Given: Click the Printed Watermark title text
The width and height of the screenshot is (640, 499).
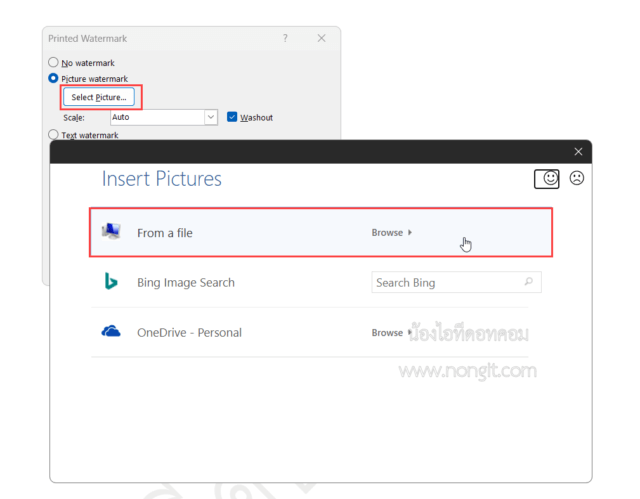Looking at the screenshot, I should (88, 38).
